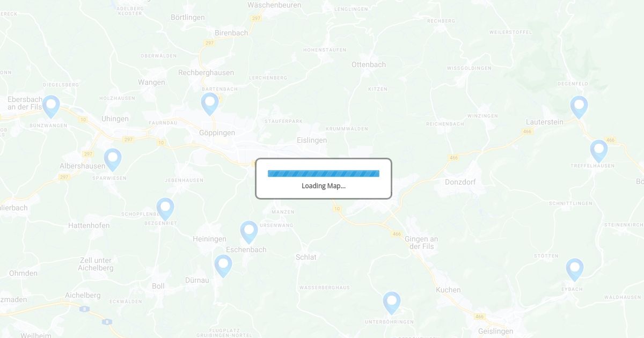Image resolution: width=644 pixels, height=338 pixels.
Task: Click the Donzdorf town label
Action: pyautogui.click(x=460, y=182)
